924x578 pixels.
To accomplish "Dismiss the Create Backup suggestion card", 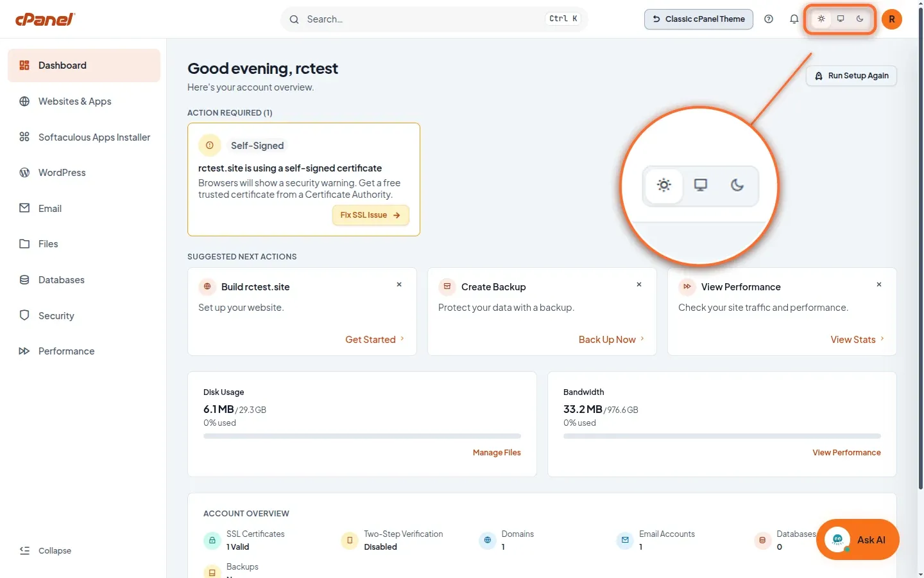I will click(639, 285).
